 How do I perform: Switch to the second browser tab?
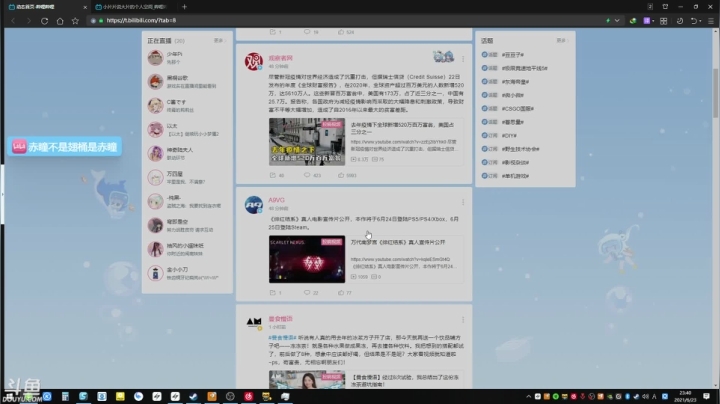pyautogui.click(x=133, y=7)
